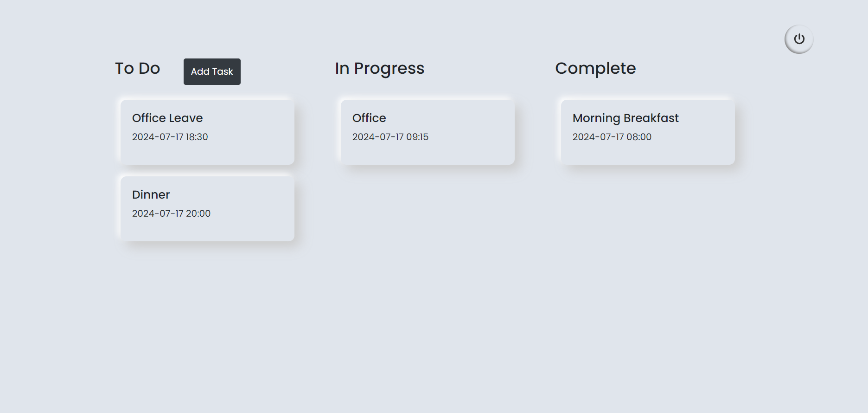Click the To Do column header
This screenshot has height=413, width=868.
point(137,68)
